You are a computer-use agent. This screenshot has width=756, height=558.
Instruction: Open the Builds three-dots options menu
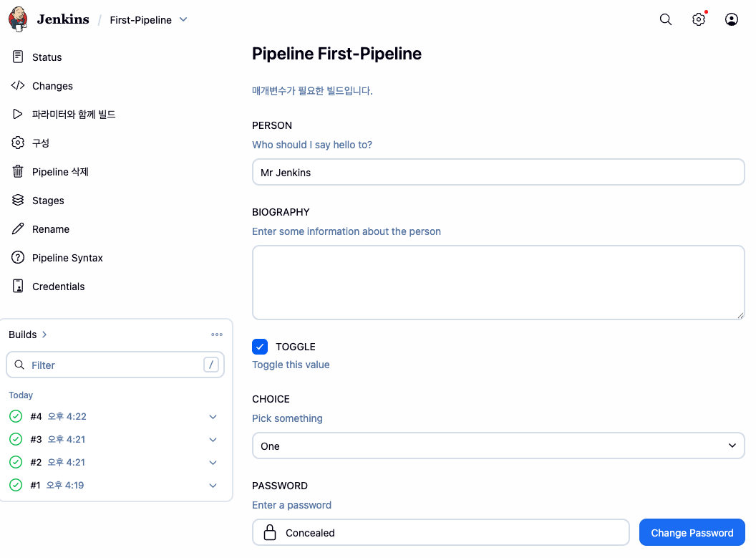point(217,335)
